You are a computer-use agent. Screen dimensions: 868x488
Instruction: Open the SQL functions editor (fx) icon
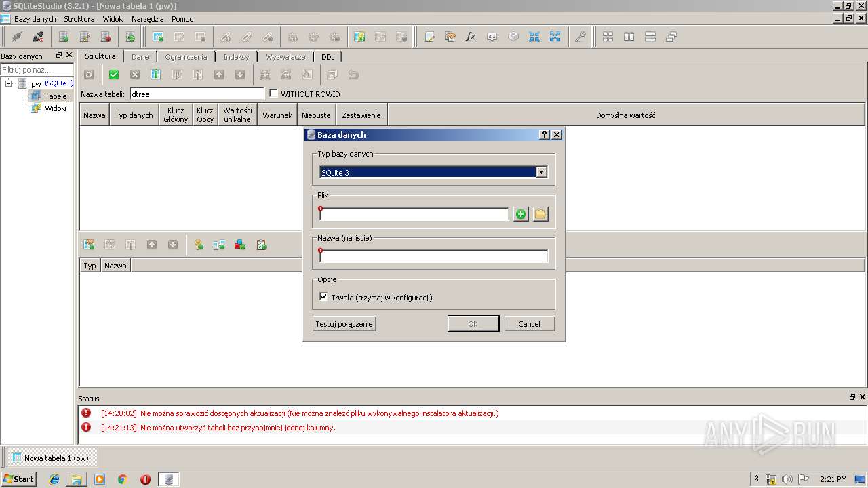[471, 37]
